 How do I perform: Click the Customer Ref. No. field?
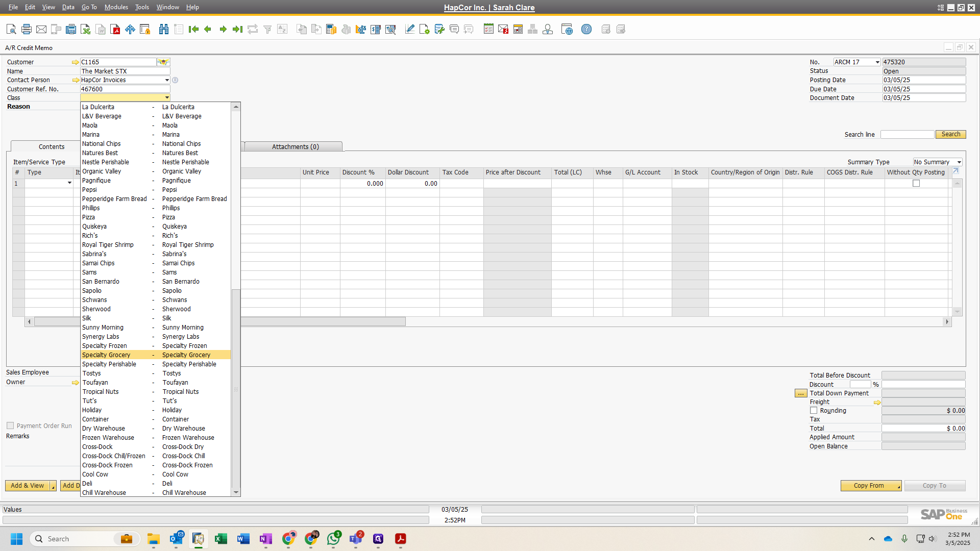pos(125,89)
